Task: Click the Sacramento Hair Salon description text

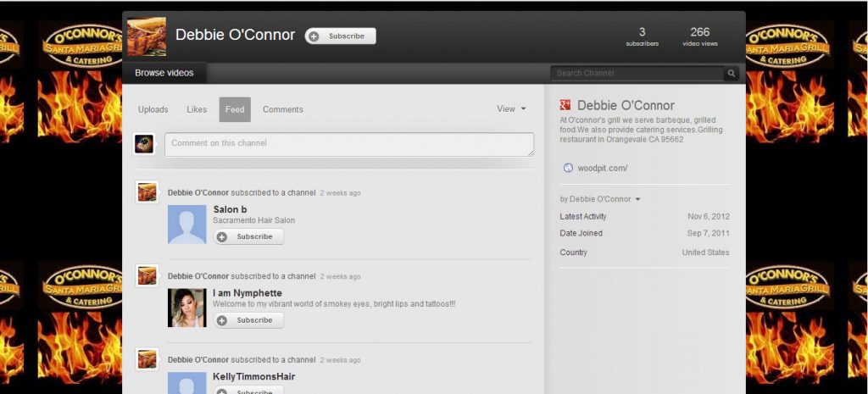Action: [x=254, y=220]
